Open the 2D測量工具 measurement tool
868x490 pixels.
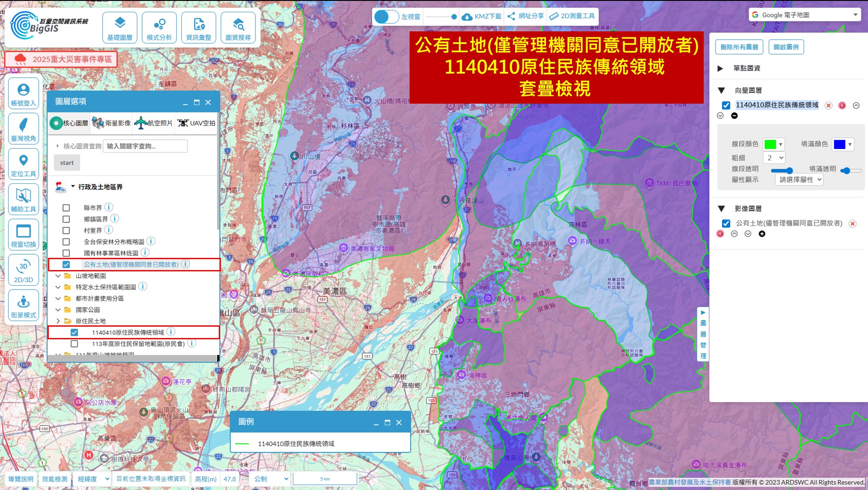(x=572, y=16)
